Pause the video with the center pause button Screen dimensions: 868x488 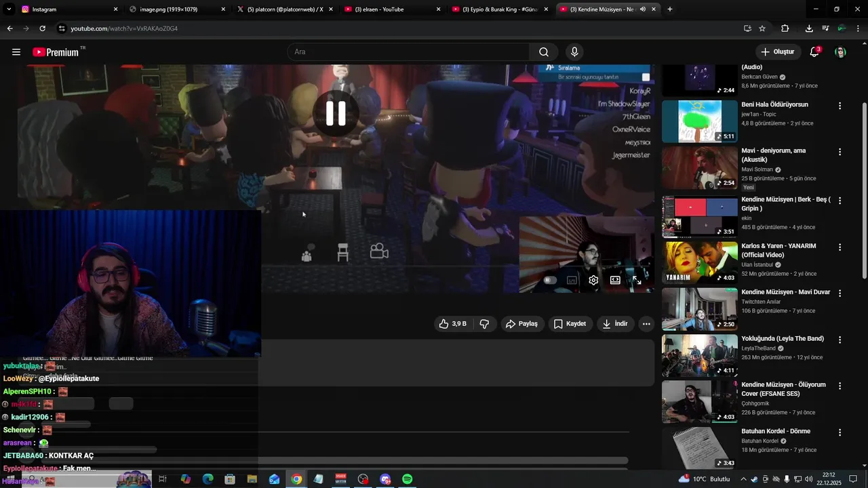coord(336,113)
